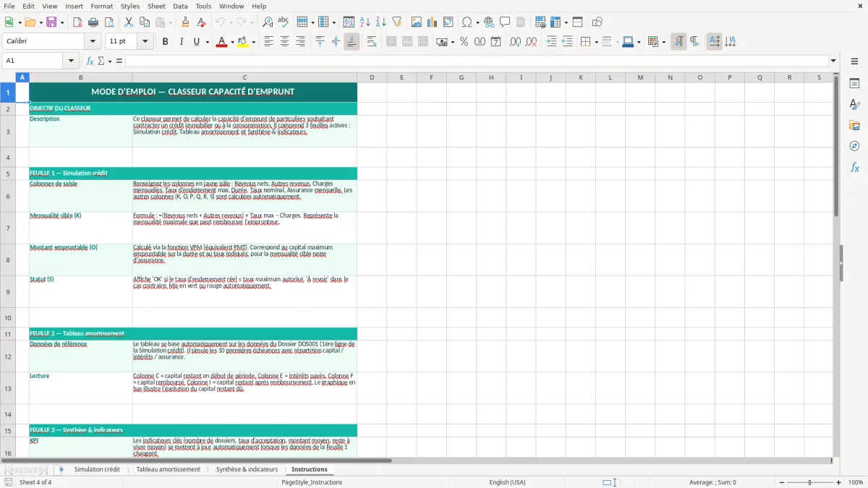Click the AutoFilter funnel icon
This screenshot has width=868, height=488.
397,22
